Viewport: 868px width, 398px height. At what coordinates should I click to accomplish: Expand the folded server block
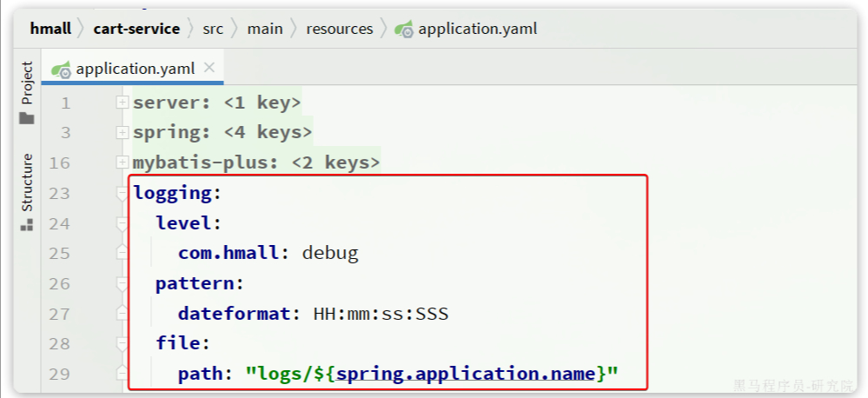coord(122,103)
